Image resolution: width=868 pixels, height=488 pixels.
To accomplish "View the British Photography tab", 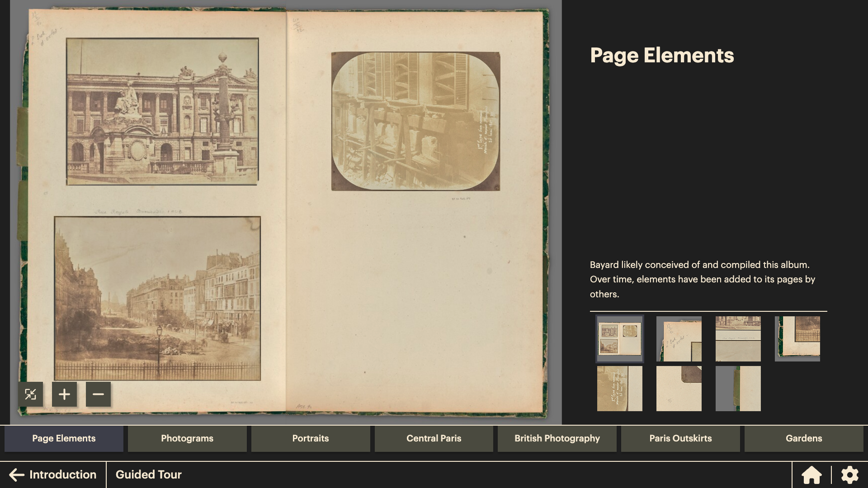I will [557, 438].
